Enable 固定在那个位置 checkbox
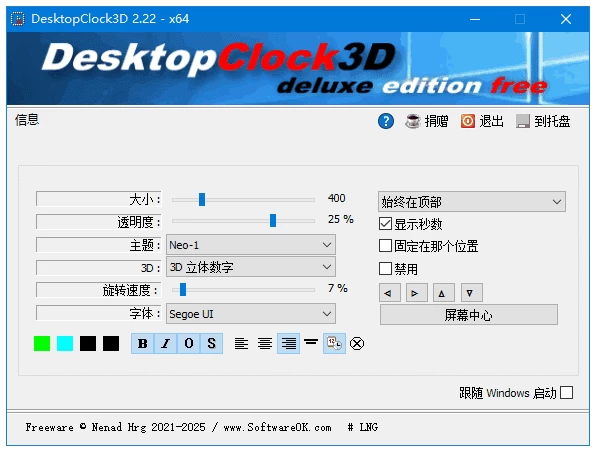595x451 pixels. tap(385, 246)
